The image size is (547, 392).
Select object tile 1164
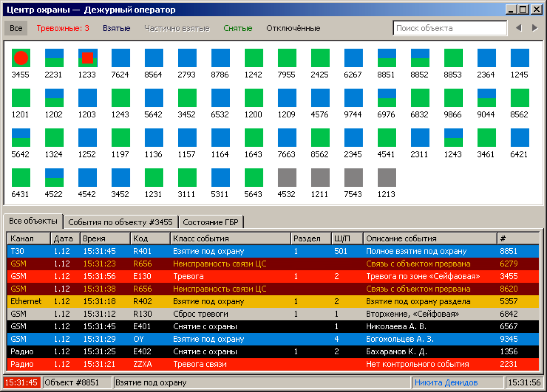point(220,138)
